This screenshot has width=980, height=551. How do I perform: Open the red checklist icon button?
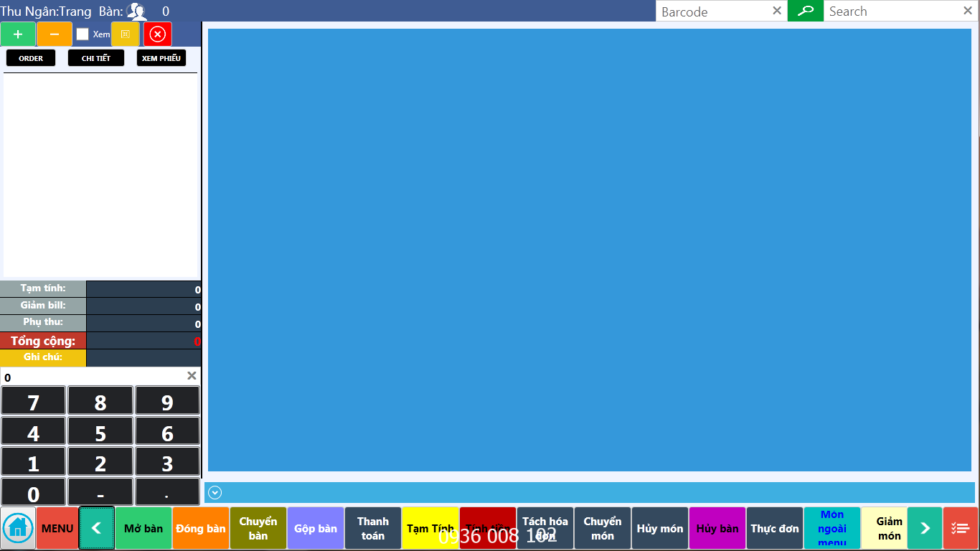[x=961, y=529]
